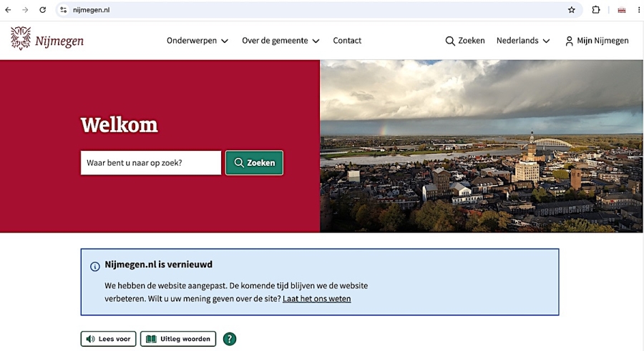Open Uitleg woorden word explanations
644x351 pixels.
[x=178, y=339]
